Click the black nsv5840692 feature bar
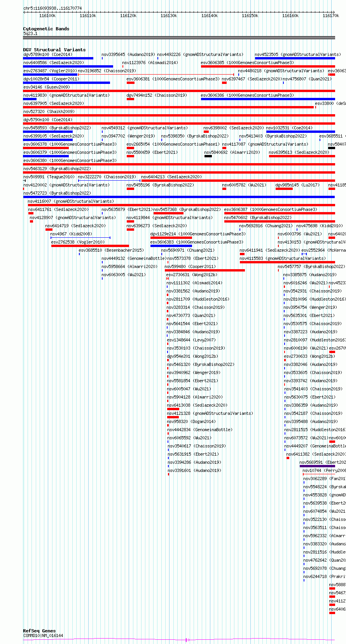 click(x=208, y=156)
